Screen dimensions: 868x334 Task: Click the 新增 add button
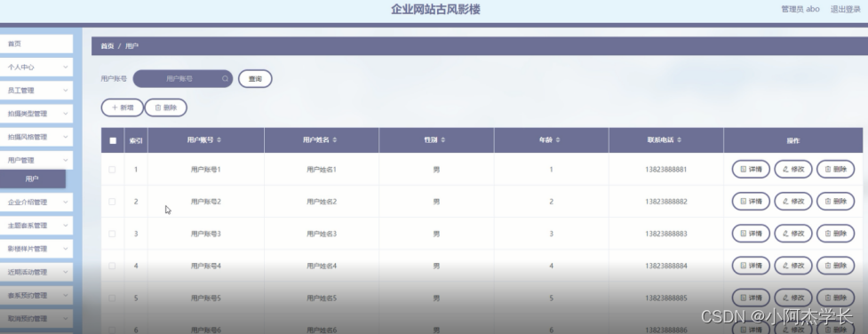pyautogui.click(x=123, y=108)
